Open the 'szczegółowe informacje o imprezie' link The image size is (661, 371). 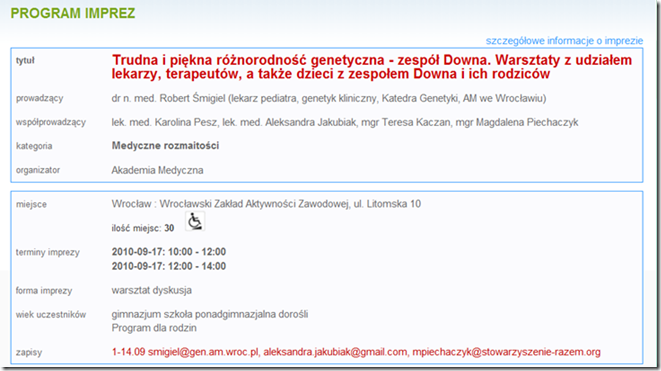click(564, 41)
